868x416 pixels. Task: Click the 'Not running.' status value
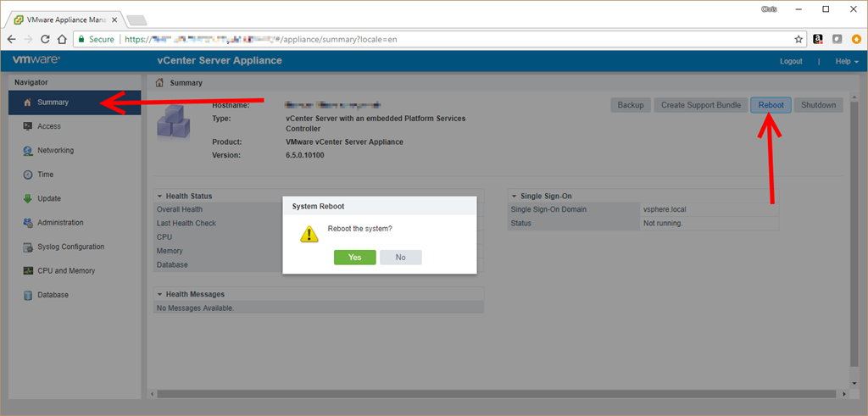click(663, 224)
